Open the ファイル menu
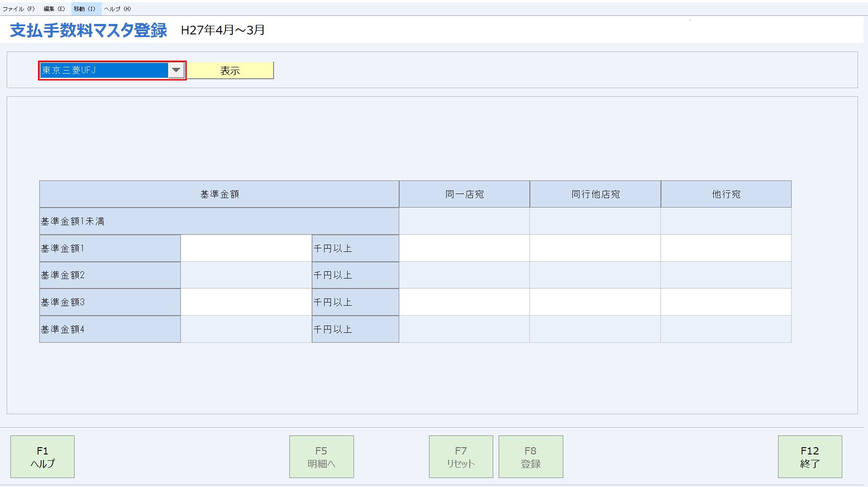Viewport: 868px width, 487px height. coord(19,9)
